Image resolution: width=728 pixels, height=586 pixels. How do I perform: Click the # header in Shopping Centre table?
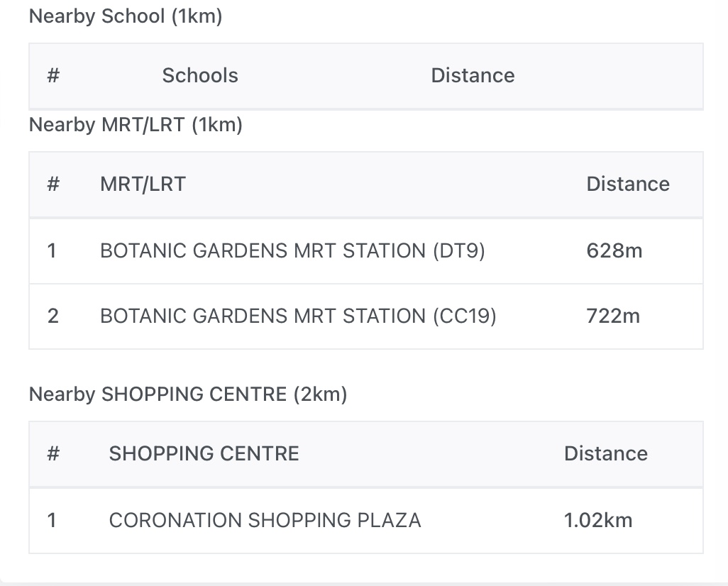(53, 453)
